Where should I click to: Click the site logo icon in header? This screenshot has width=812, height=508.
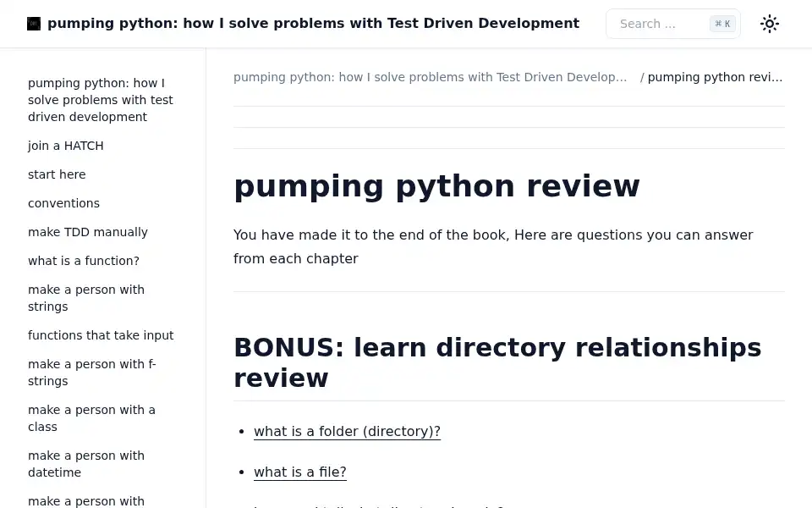pyautogui.click(x=34, y=24)
